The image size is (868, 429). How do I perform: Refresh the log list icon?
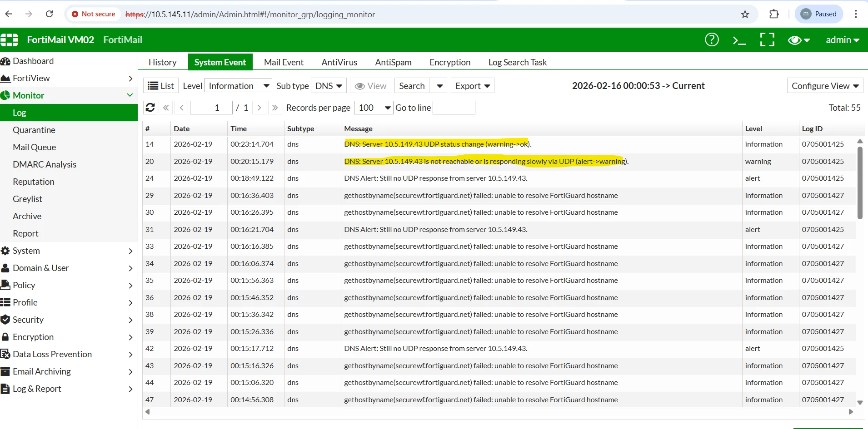150,108
